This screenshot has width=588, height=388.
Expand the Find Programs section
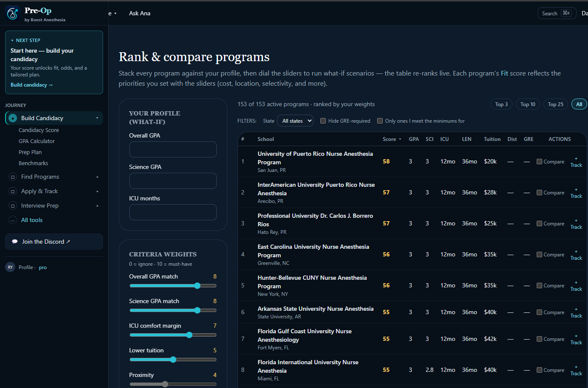point(97,177)
